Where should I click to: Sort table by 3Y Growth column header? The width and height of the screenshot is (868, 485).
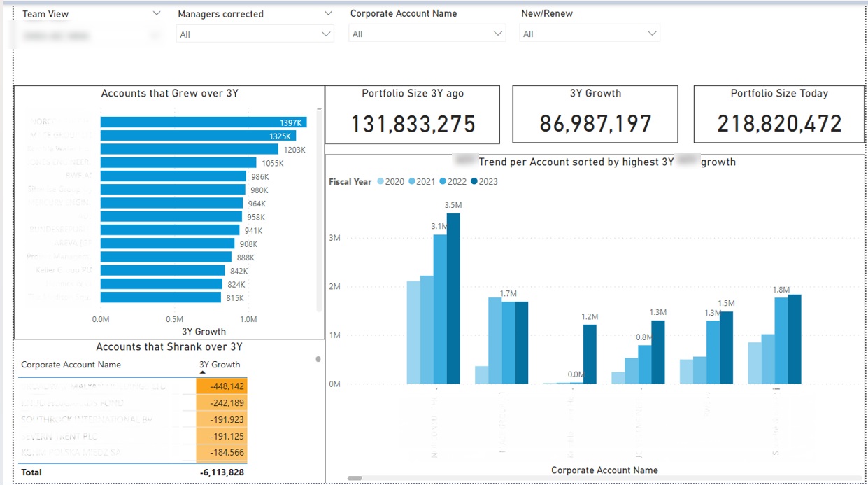click(219, 365)
